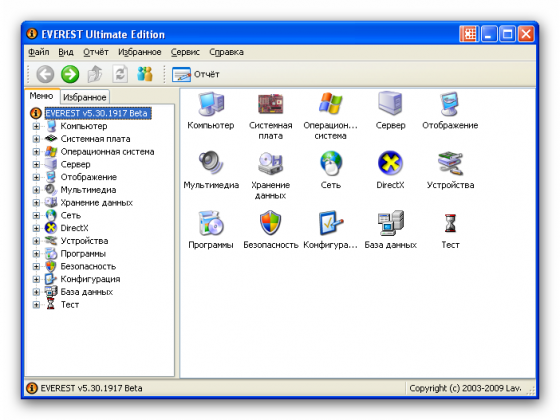Open the Системная плата icon in right pane

click(271, 104)
